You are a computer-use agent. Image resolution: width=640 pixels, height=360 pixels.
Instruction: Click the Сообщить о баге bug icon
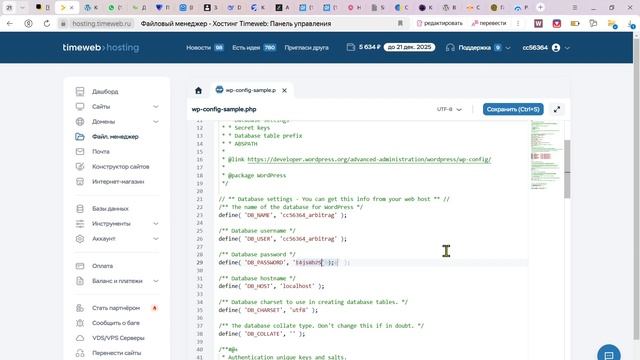click(80, 323)
